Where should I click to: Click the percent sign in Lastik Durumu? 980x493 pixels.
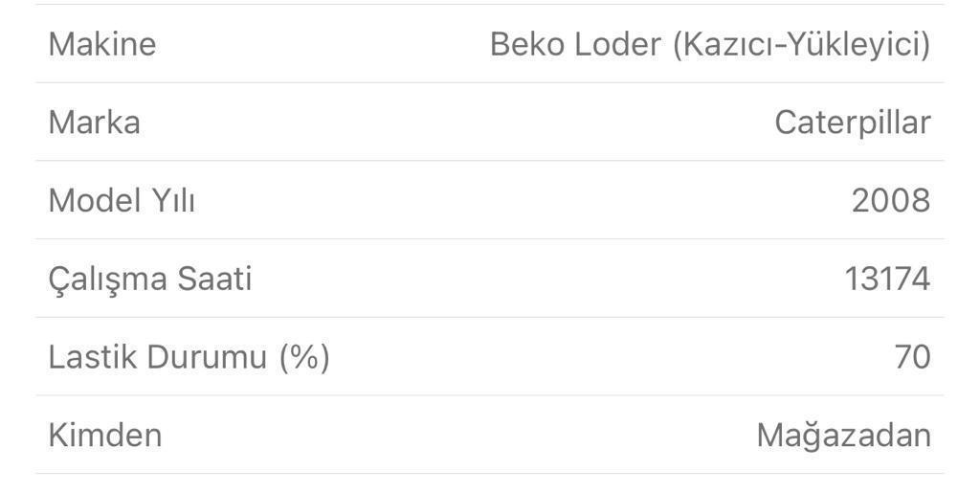304,357
